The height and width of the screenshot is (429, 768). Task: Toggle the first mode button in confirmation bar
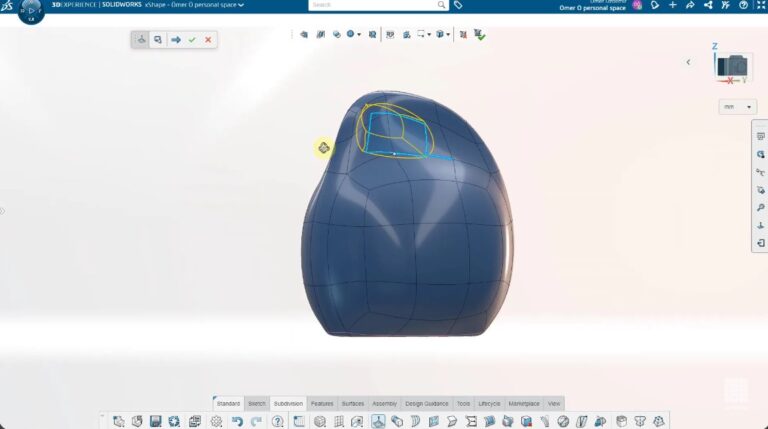[x=141, y=40]
